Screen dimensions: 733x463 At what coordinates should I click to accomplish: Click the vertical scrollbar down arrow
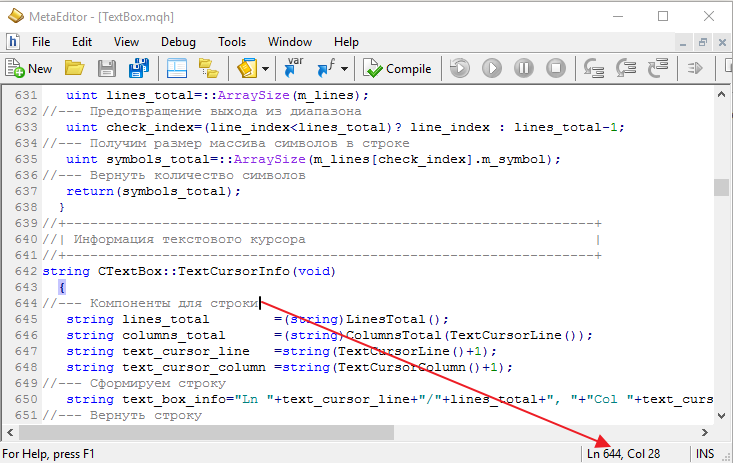(x=721, y=416)
